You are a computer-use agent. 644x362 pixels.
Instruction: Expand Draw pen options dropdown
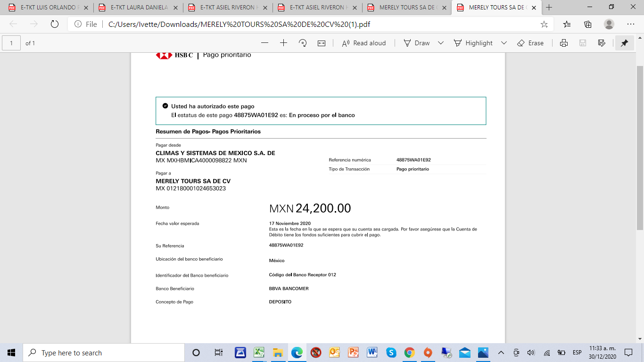point(441,43)
